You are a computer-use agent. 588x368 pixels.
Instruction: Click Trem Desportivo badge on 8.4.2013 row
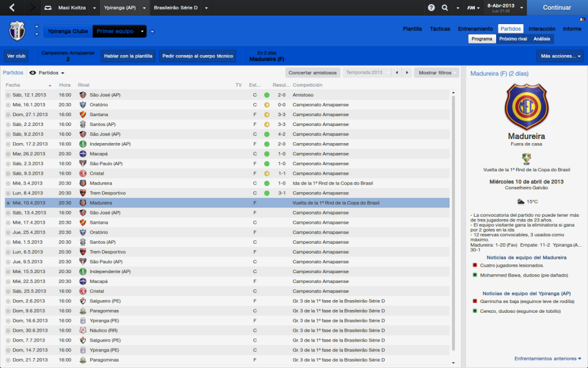(83, 193)
